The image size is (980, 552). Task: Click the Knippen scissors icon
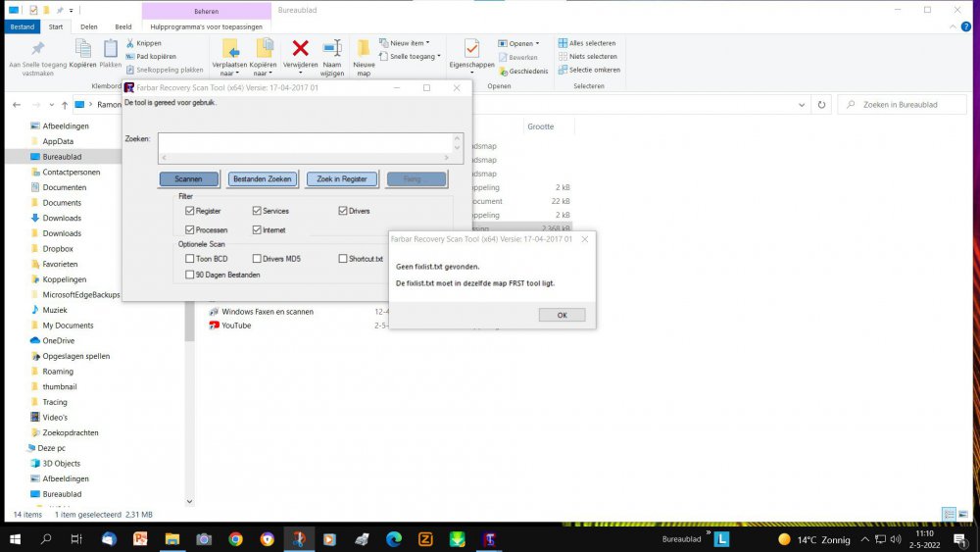130,43
